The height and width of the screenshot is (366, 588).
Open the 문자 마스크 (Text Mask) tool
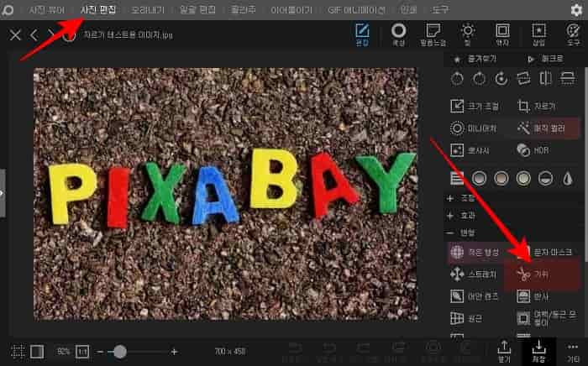point(544,252)
